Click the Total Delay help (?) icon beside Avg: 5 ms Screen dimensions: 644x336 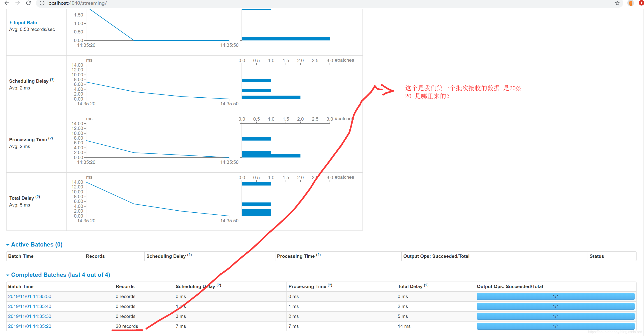tap(38, 197)
